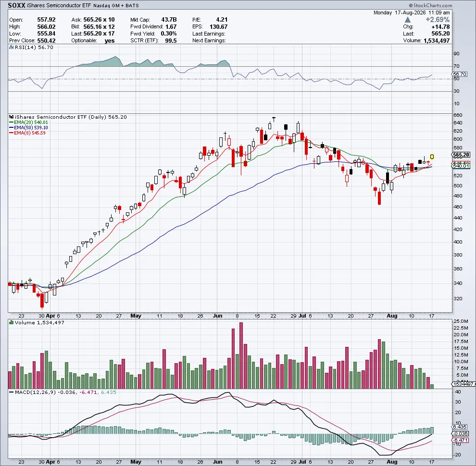Click the Mkt Cap value 43.7B
The height and width of the screenshot is (466, 476).
click(169, 19)
